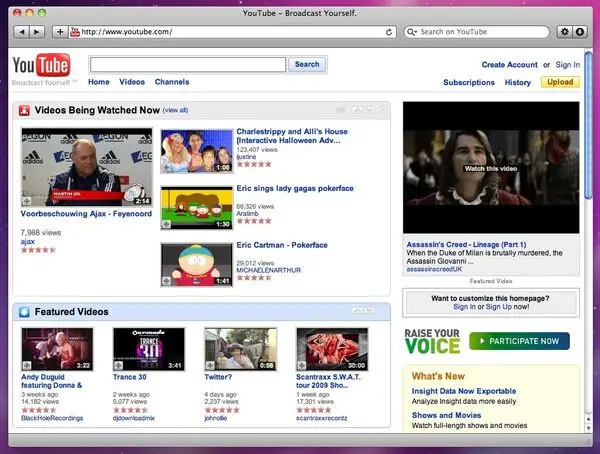Click the Search button next to the YouTube search box

point(307,64)
